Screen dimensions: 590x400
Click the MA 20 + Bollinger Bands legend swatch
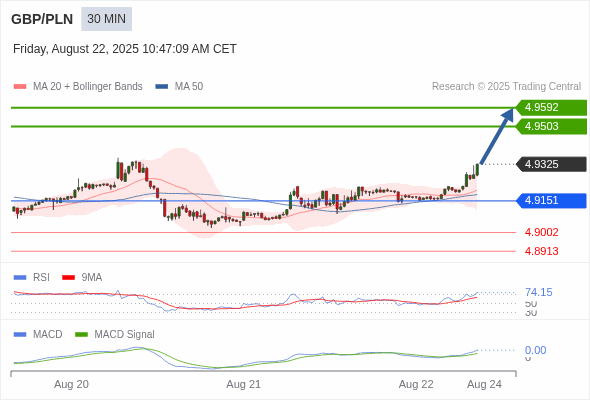[x=20, y=87]
